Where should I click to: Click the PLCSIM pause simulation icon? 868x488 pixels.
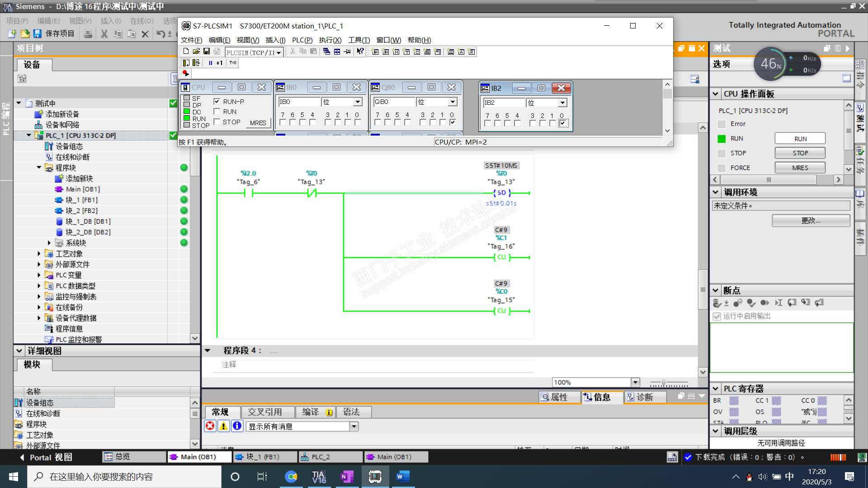coord(210,63)
